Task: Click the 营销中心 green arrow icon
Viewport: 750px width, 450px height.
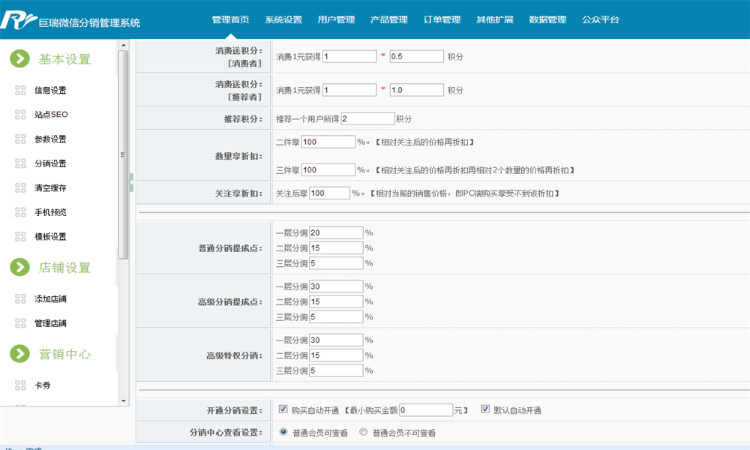Action: (x=20, y=354)
